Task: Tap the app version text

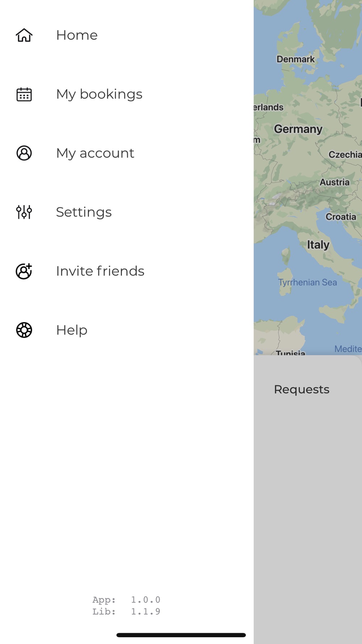Action: (126, 600)
